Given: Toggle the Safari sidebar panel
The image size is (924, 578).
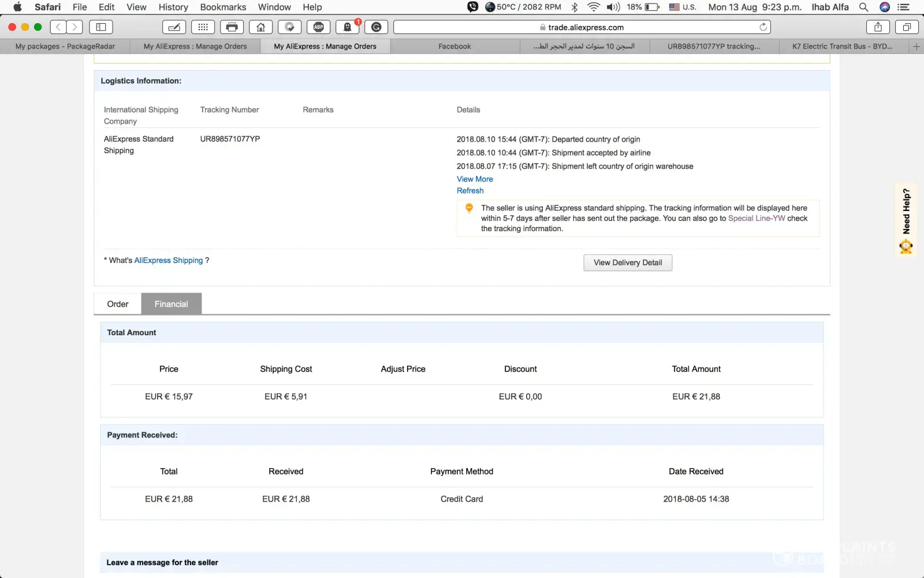Looking at the screenshot, I should click(x=101, y=27).
